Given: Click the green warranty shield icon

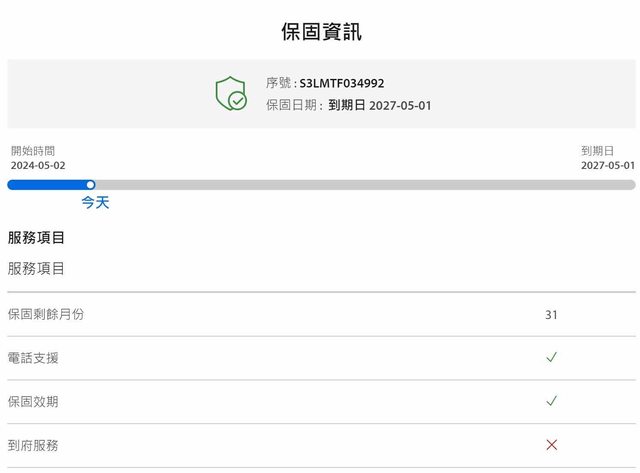Looking at the screenshot, I should (231, 94).
